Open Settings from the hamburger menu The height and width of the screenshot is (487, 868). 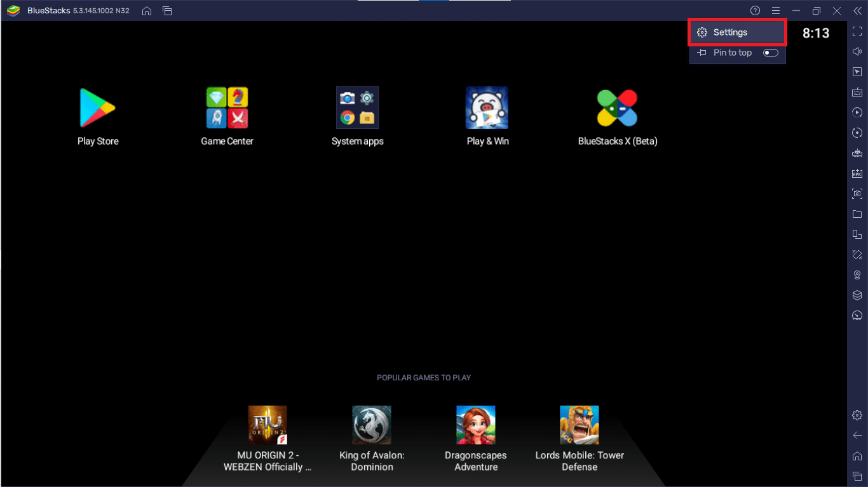pyautogui.click(x=737, y=32)
